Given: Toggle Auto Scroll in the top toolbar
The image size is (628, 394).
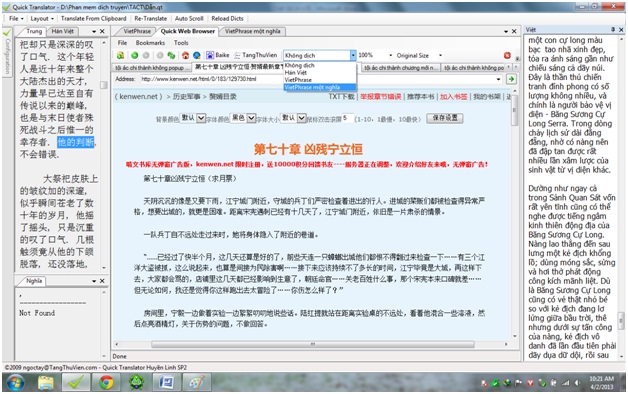Looking at the screenshot, I should tap(189, 18).
